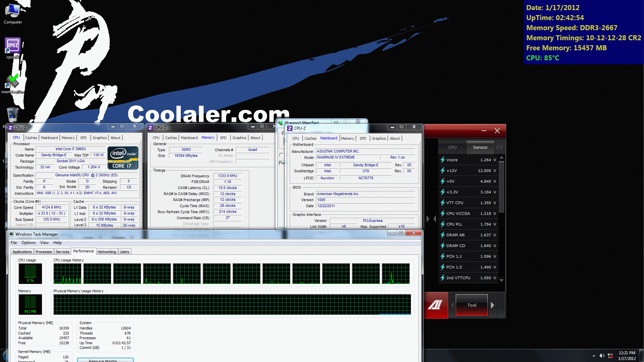
Task: Click the DRAM AB lightning bolt icon
Action: pos(442,235)
